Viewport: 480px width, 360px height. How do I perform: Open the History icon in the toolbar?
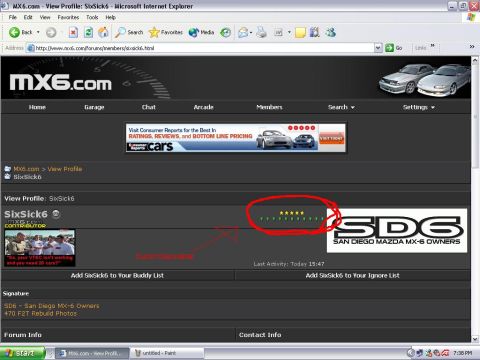226,32
